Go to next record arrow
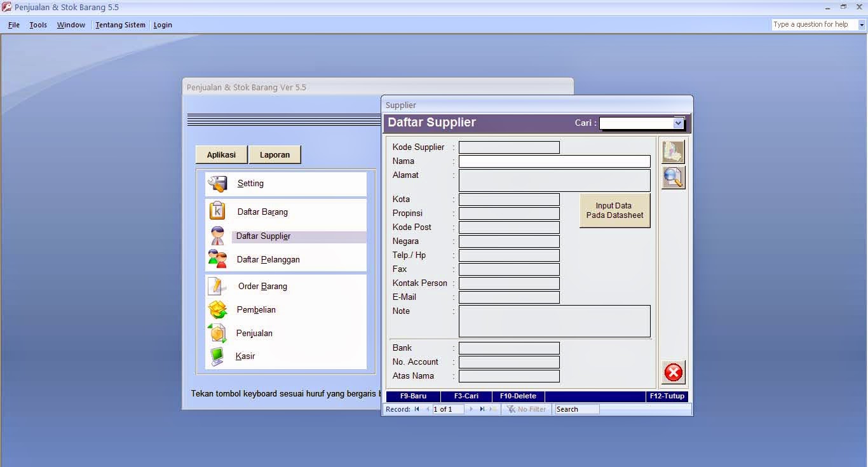Image resolution: width=868 pixels, height=467 pixels. 471,409
